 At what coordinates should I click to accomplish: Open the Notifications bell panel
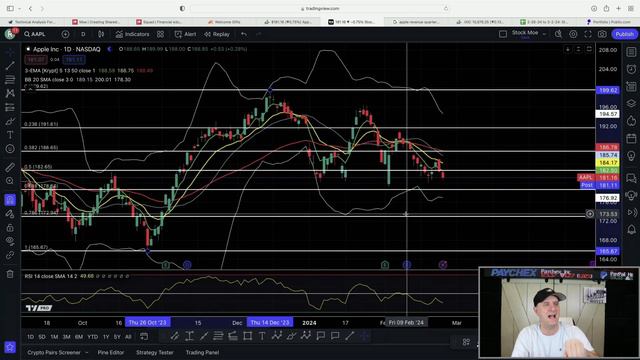click(631, 229)
